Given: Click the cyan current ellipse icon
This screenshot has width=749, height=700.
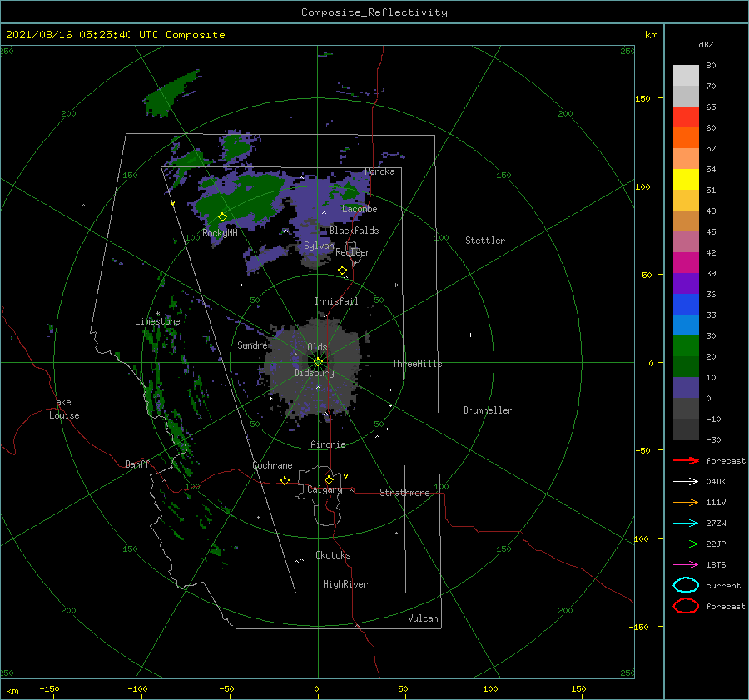Looking at the screenshot, I should (x=686, y=585).
